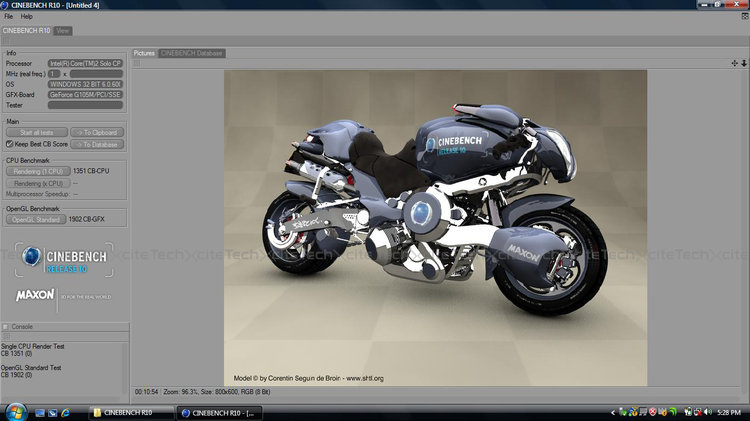
Task: Click the Multiprocessor Speedup label
Action: pyautogui.click(x=38, y=194)
